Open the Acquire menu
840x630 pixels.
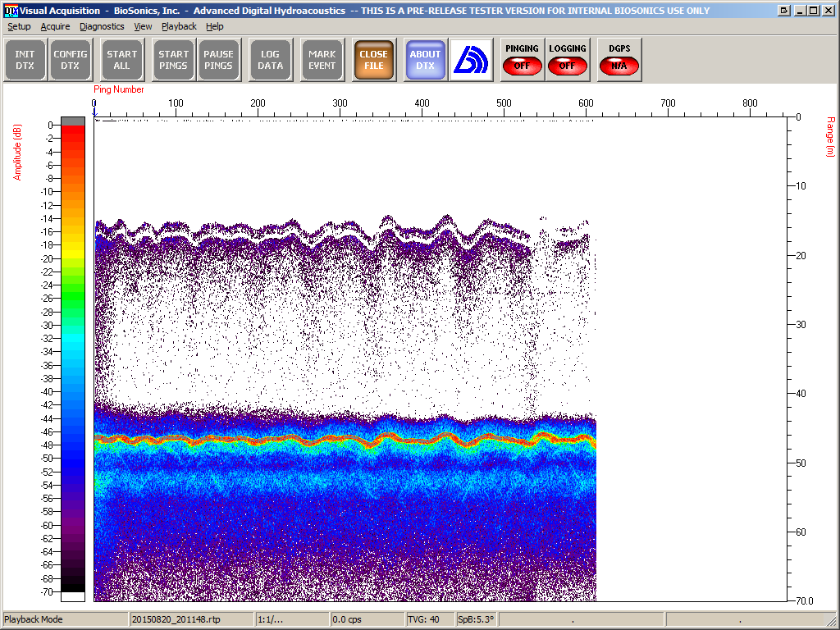(x=55, y=26)
